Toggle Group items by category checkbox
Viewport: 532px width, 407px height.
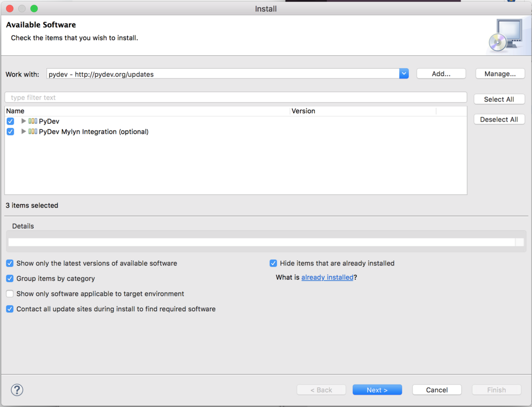10,278
